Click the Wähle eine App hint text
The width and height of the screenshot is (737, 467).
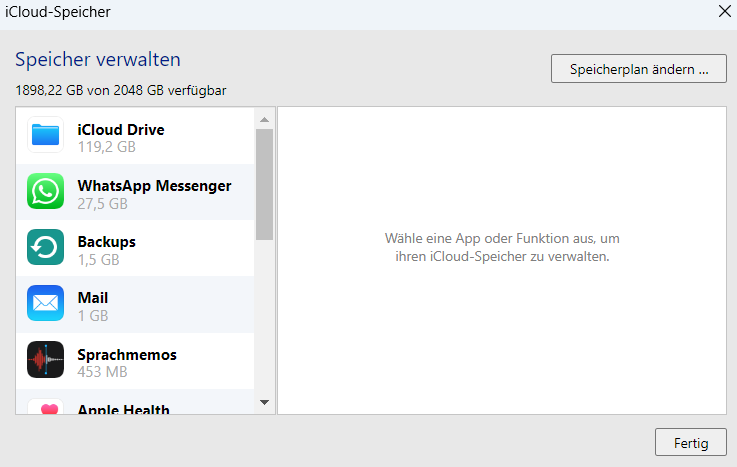(502, 247)
